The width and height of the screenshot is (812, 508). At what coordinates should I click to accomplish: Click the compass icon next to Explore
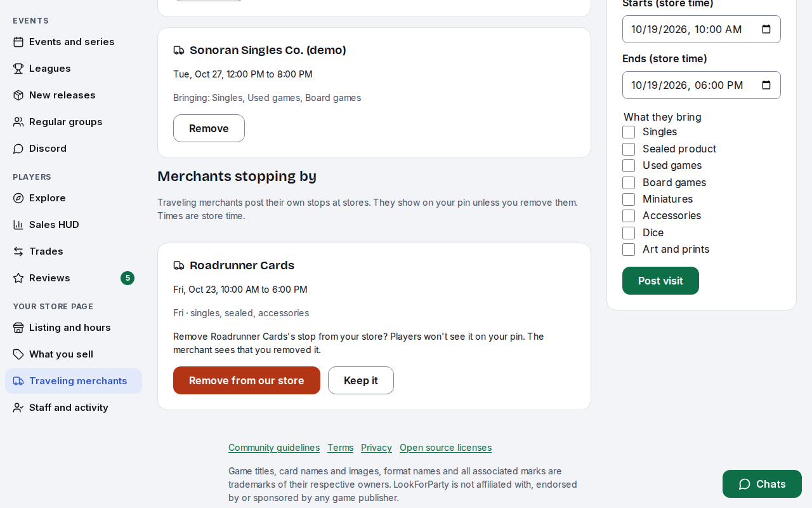pos(18,198)
